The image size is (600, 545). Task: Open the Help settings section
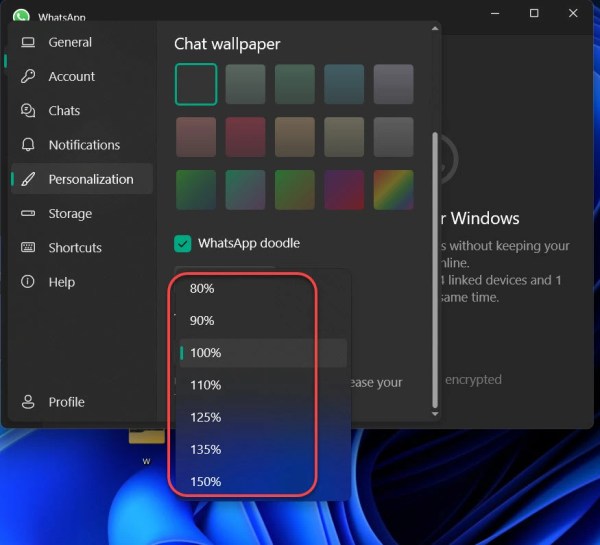point(82,282)
